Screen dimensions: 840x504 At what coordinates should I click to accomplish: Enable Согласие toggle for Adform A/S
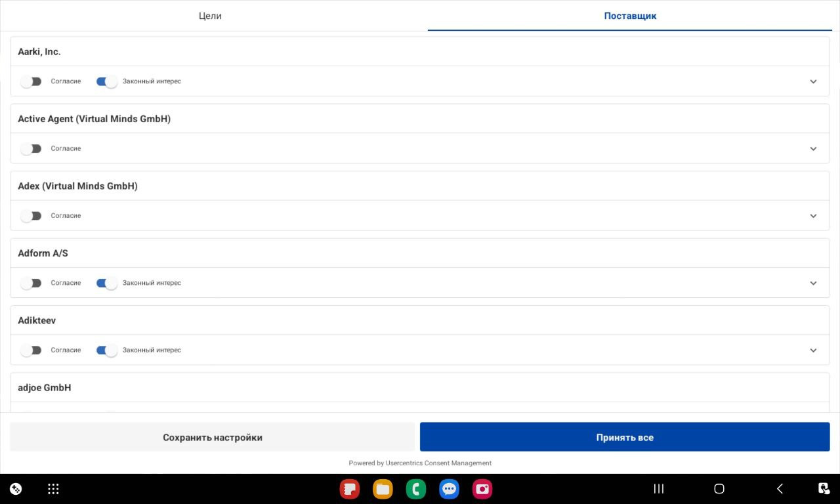coord(31,283)
